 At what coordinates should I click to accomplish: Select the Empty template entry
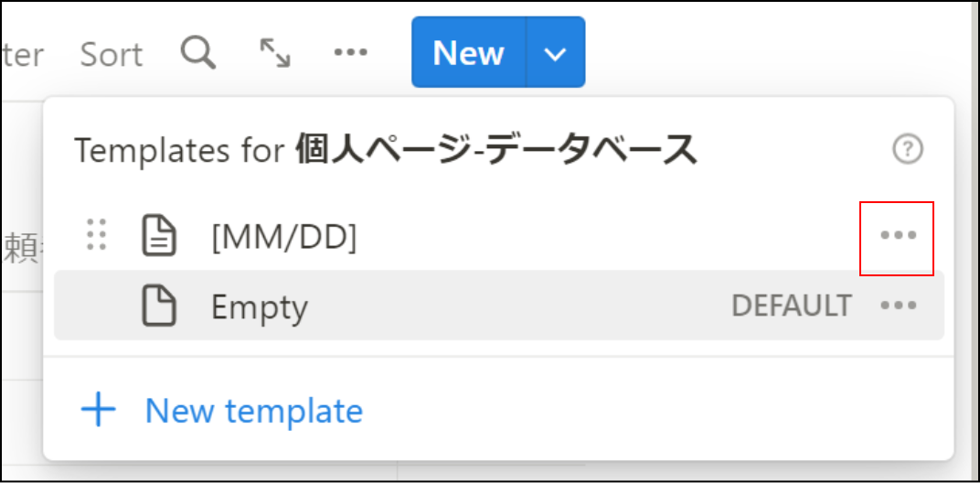pyautogui.click(x=499, y=306)
